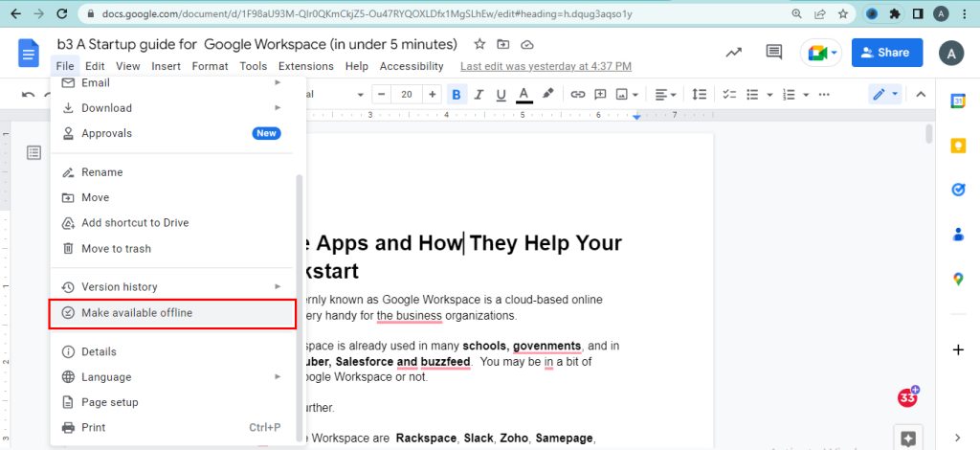
Task: Select Page setup in File menu
Action: (172, 402)
